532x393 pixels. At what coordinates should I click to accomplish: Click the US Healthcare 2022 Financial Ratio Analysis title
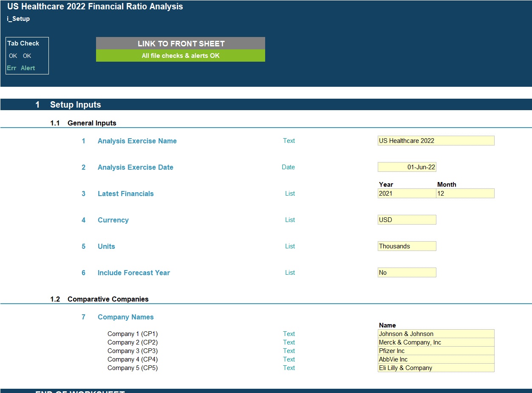(x=95, y=6)
